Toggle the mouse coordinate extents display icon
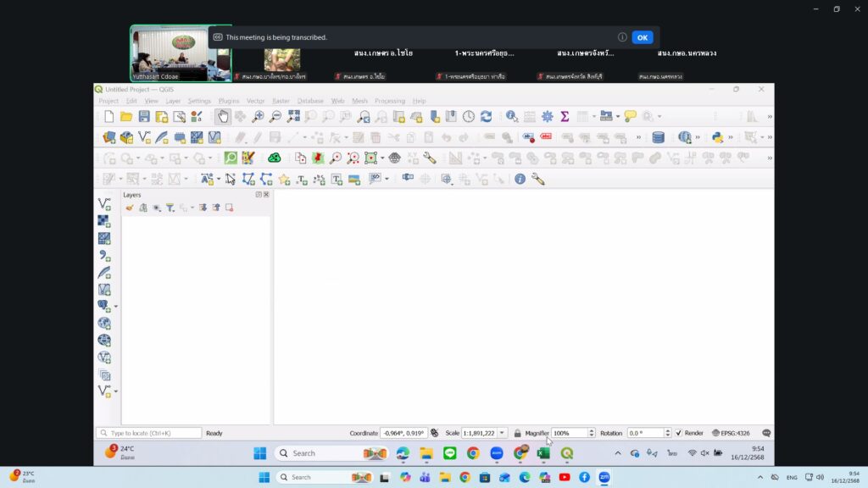Screen dimensions: 868x488 (435, 433)
